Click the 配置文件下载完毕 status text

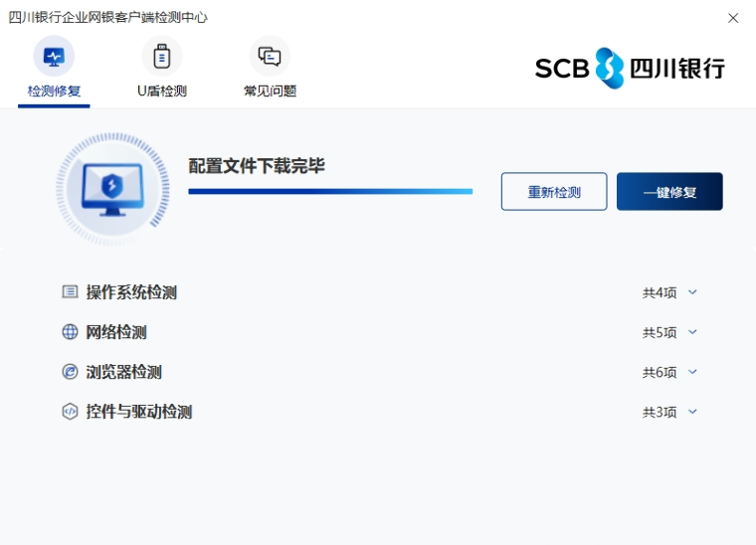(x=257, y=166)
